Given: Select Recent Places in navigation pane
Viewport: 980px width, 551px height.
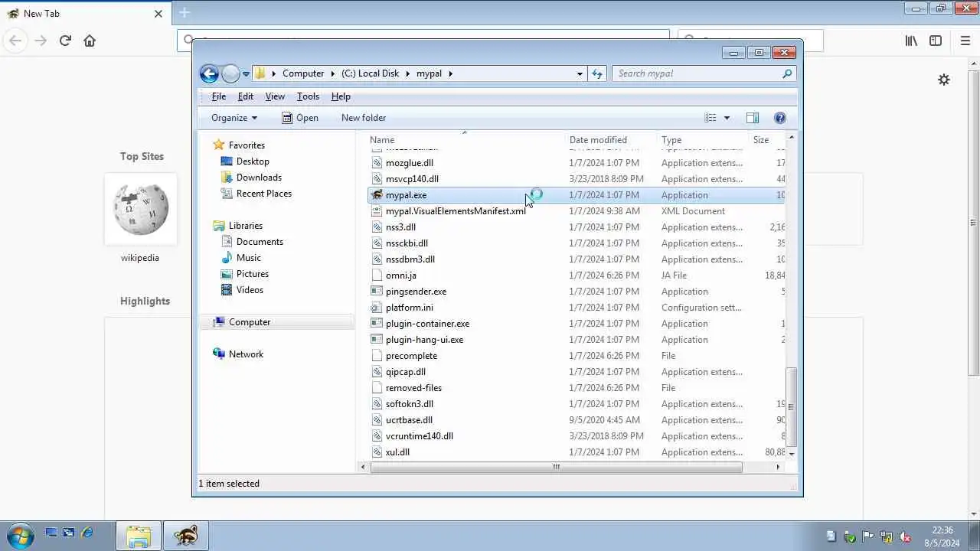Looking at the screenshot, I should (x=263, y=194).
